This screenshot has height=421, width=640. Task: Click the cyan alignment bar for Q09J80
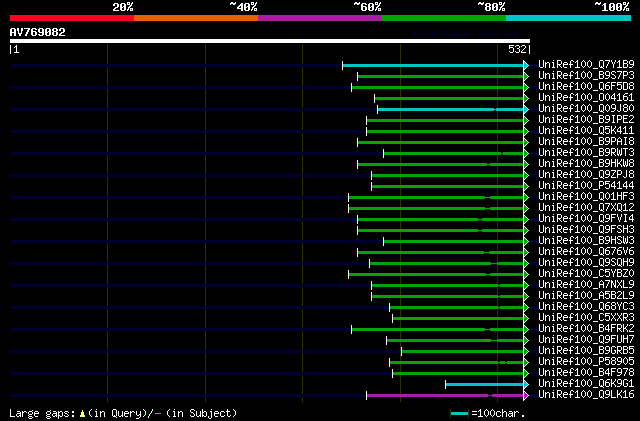[x=451, y=109]
